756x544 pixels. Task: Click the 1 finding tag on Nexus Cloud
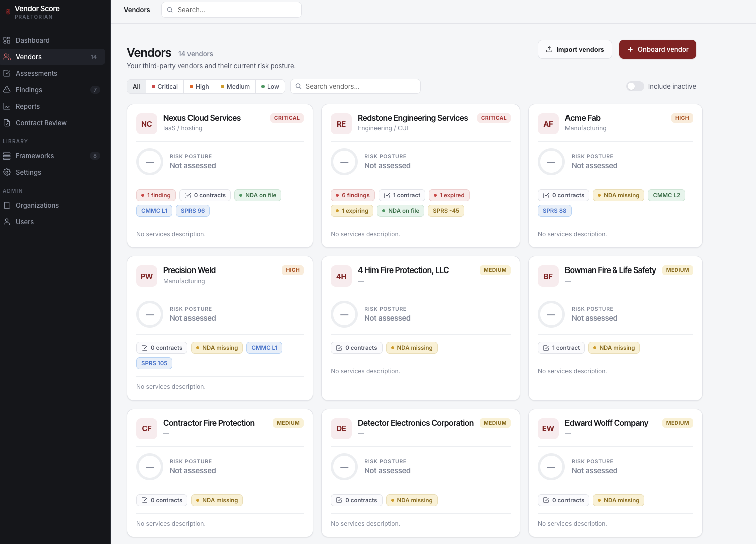[x=156, y=195]
